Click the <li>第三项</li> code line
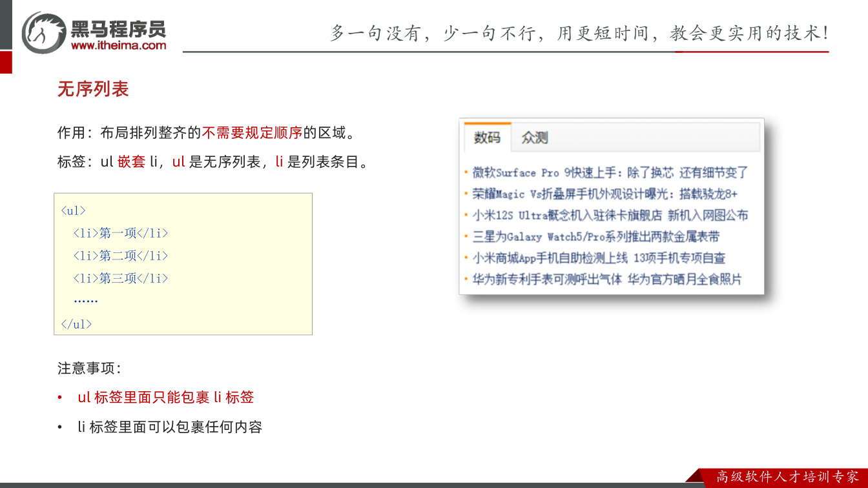The image size is (868, 488). click(121, 278)
